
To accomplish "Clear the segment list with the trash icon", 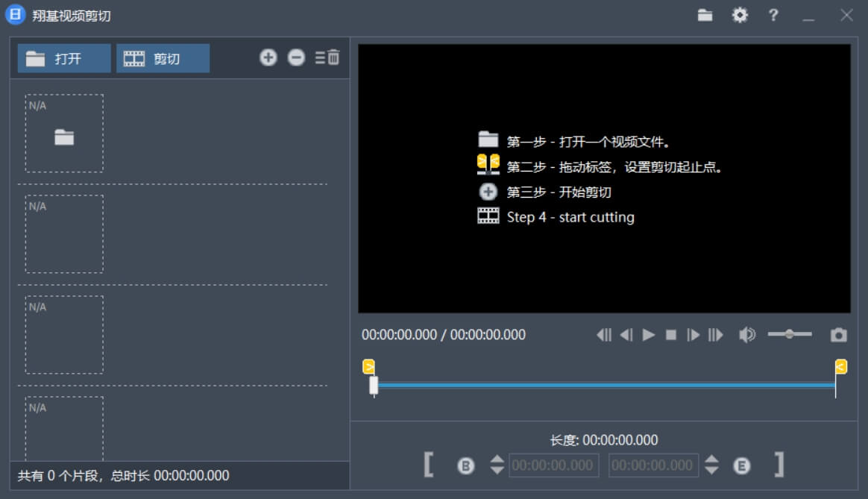I will pos(327,57).
